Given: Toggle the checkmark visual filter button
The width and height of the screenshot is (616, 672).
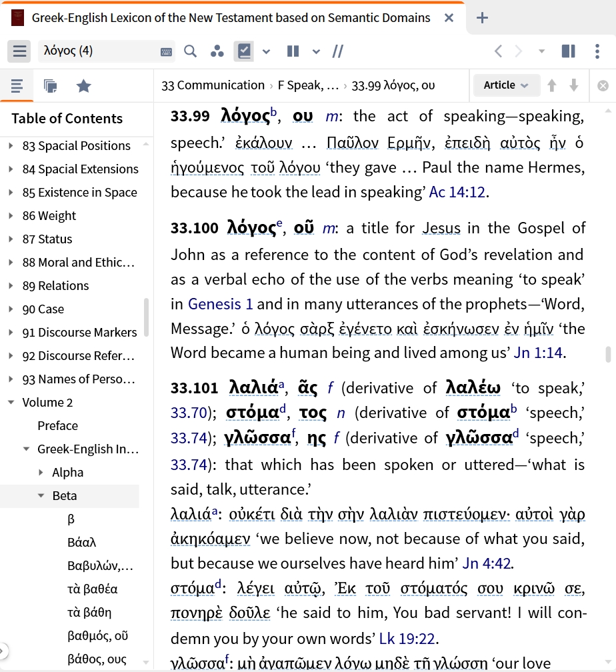Looking at the screenshot, I should point(244,51).
